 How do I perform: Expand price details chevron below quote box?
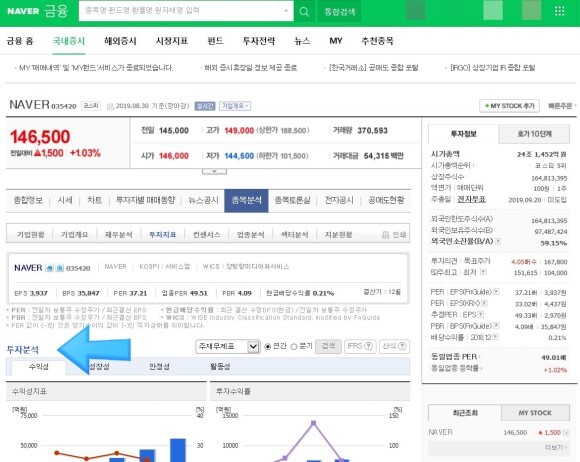tap(214, 171)
